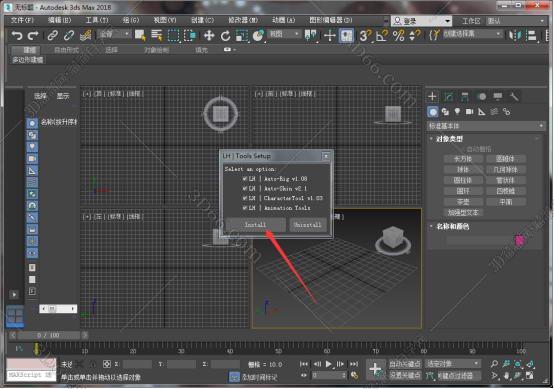Uncheck the LH CharacterTool v1.03 checkbox

pos(244,198)
